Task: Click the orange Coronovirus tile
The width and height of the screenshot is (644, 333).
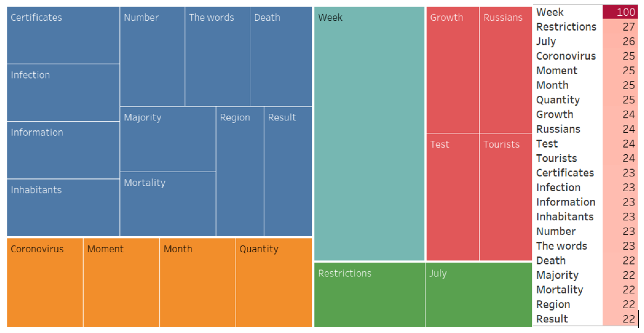Action: coord(45,282)
